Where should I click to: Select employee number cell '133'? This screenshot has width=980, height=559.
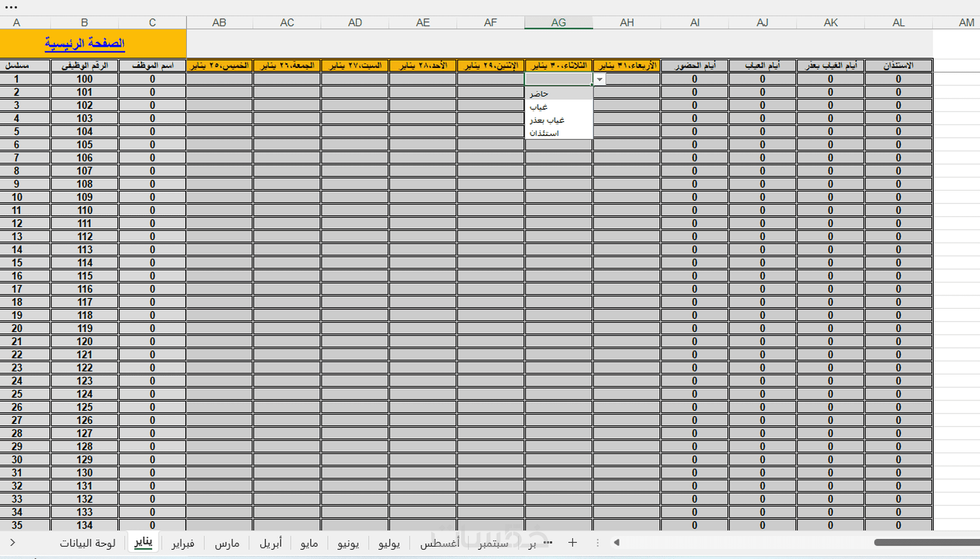click(x=85, y=512)
